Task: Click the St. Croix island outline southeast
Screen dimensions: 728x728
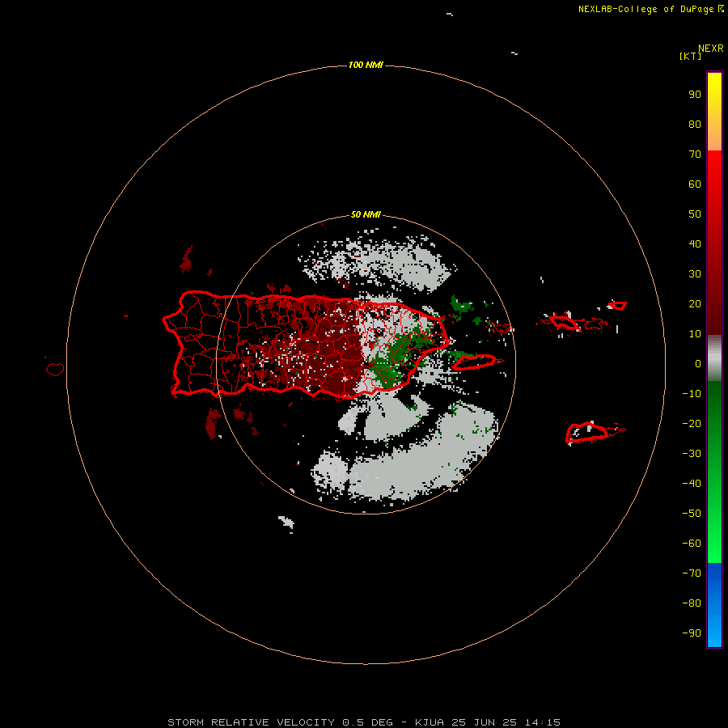Action: pos(588,432)
